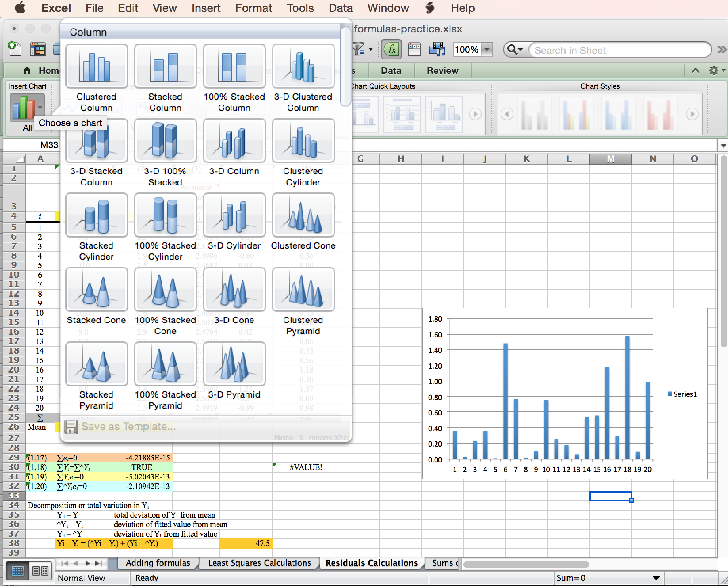Open the Insert menu in menu bar
728x586 pixels.
tap(206, 8)
